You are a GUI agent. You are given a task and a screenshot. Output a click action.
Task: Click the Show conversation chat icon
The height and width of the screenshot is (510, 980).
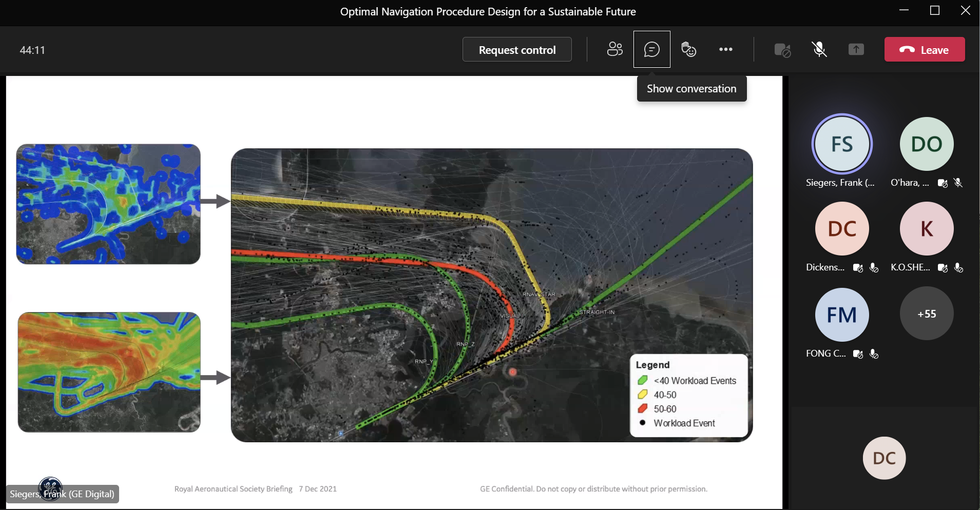point(651,49)
